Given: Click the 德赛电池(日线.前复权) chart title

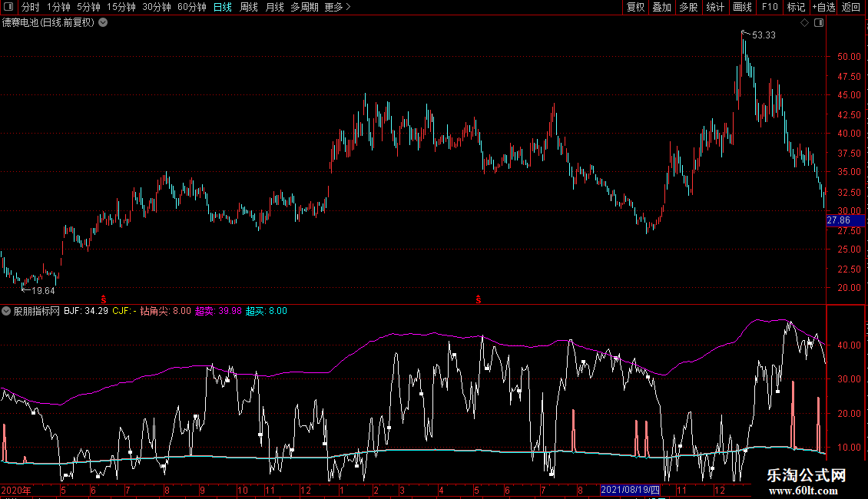Looking at the screenshot, I should click(48, 23).
